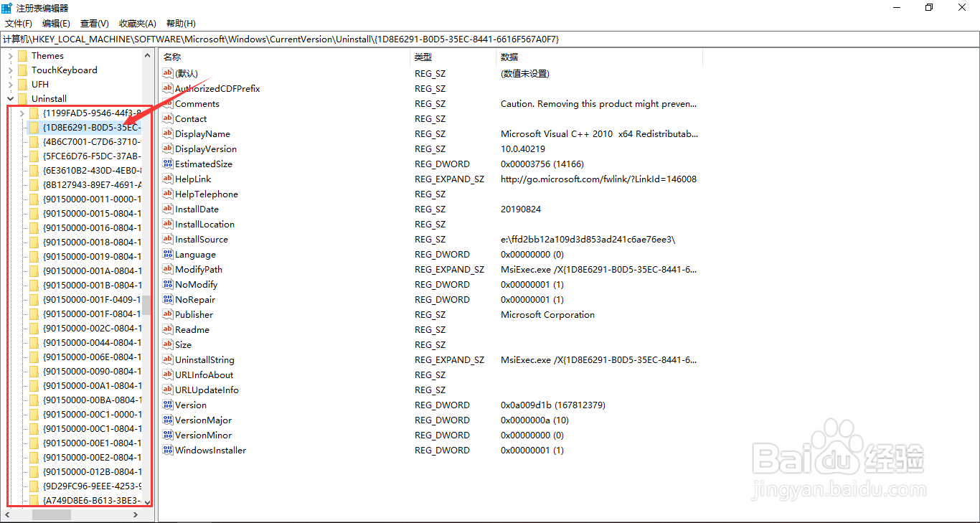Click the tree scrollbar up arrow

click(x=147, y=55)
